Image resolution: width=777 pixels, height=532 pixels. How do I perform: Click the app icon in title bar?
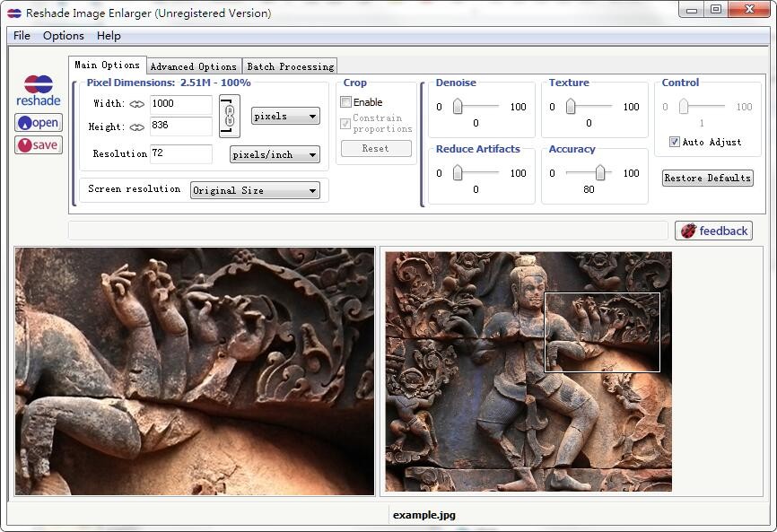click(14, 13)
